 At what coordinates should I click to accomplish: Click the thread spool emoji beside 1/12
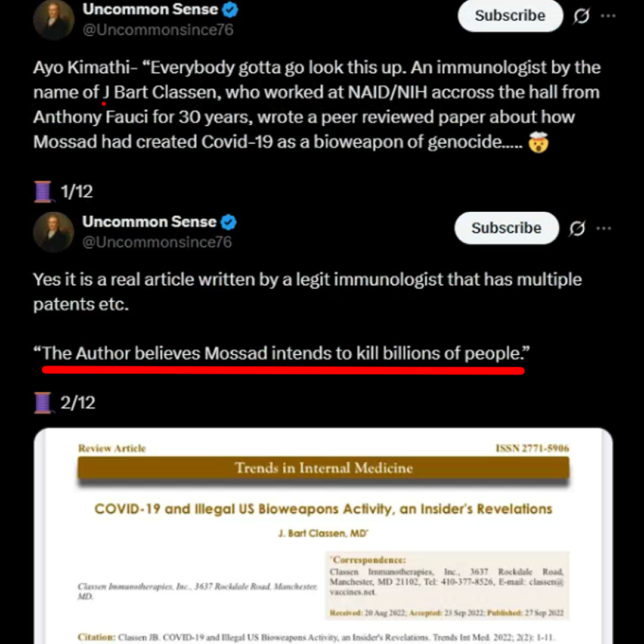coord(43,192)
